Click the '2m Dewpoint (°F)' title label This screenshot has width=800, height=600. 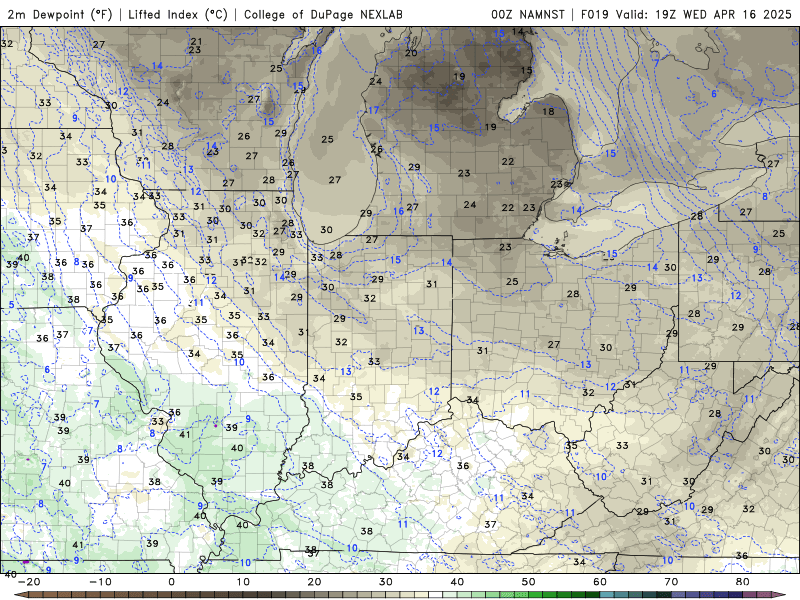pos(60,14)
